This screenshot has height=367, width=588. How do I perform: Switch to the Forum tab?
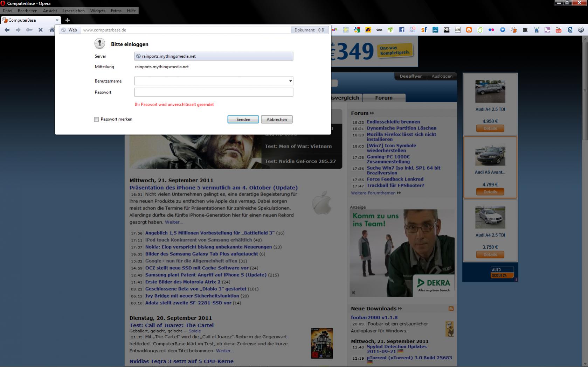384,98
